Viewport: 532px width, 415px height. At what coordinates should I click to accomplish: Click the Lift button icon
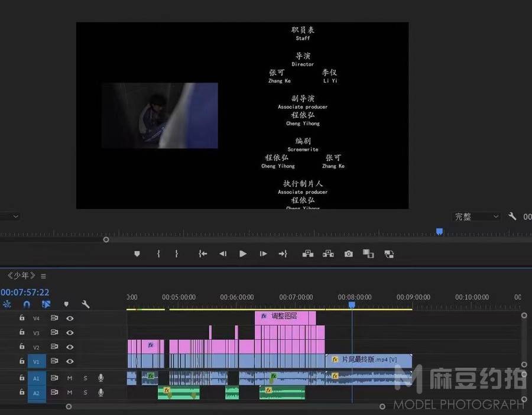(x=308, y=254)
